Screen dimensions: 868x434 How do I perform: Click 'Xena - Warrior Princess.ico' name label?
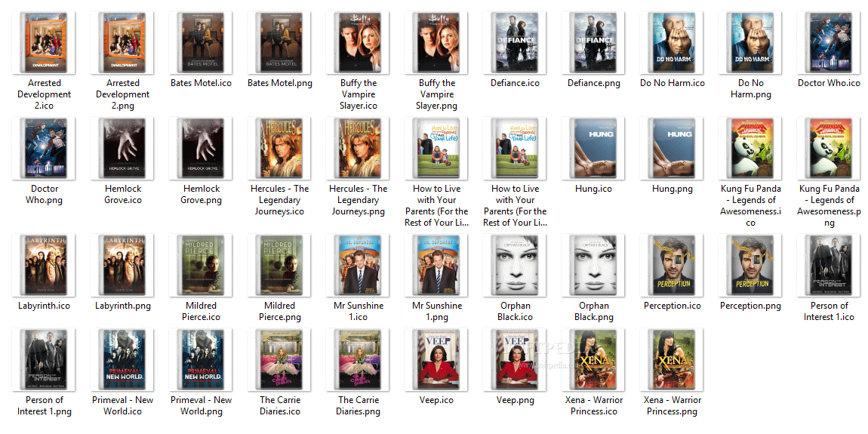[x=594, y=406]
